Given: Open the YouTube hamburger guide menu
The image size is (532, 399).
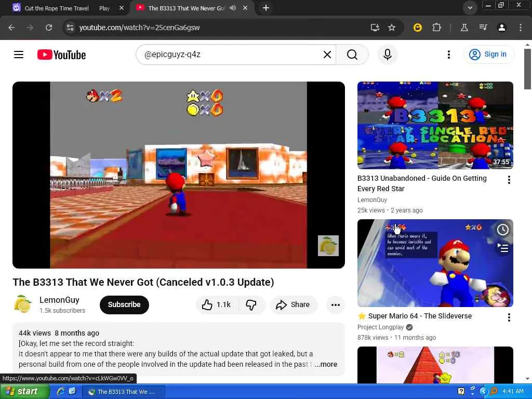Looking at the screenshot, I should 19,55.
